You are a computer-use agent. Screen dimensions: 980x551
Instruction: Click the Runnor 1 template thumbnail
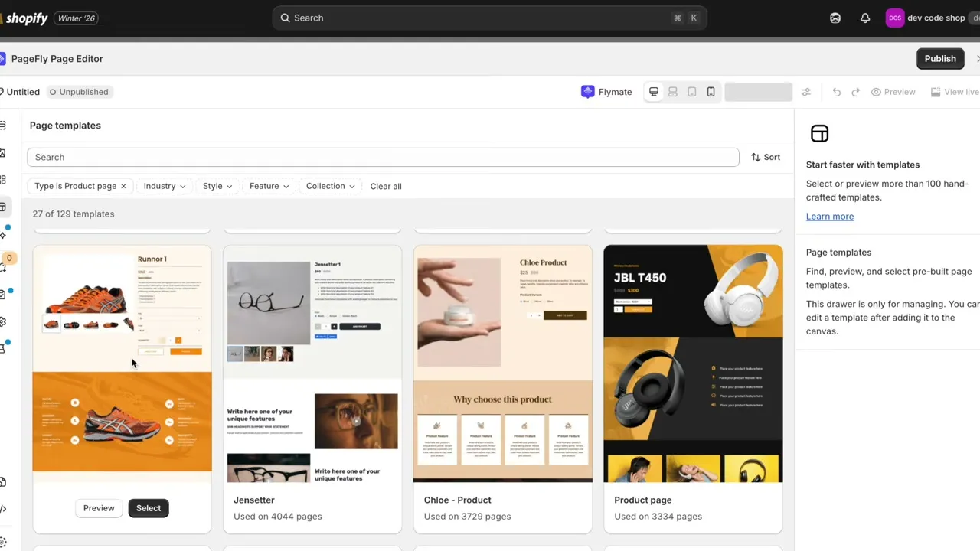coord(122,364)
